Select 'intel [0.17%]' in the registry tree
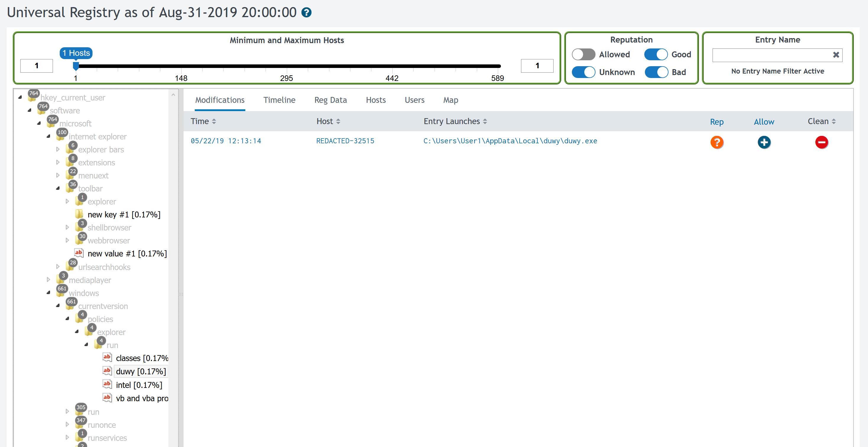The image size is (868, 447). 139,385
